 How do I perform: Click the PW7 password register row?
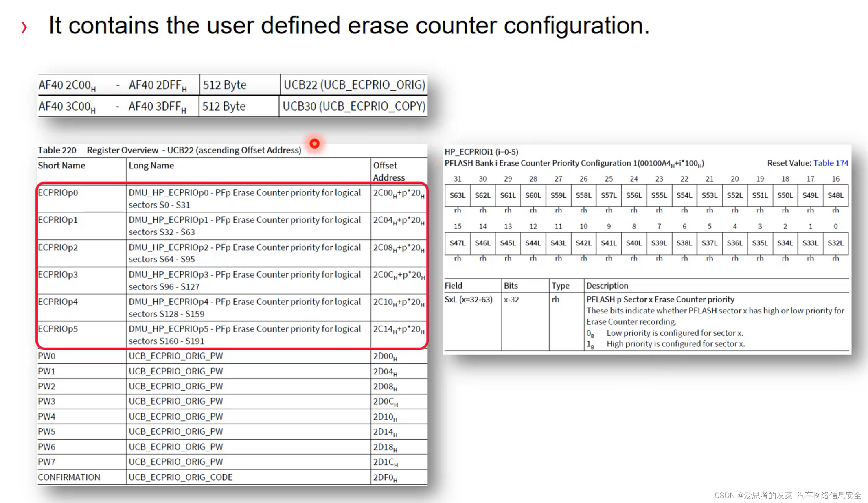click(176, 461)
